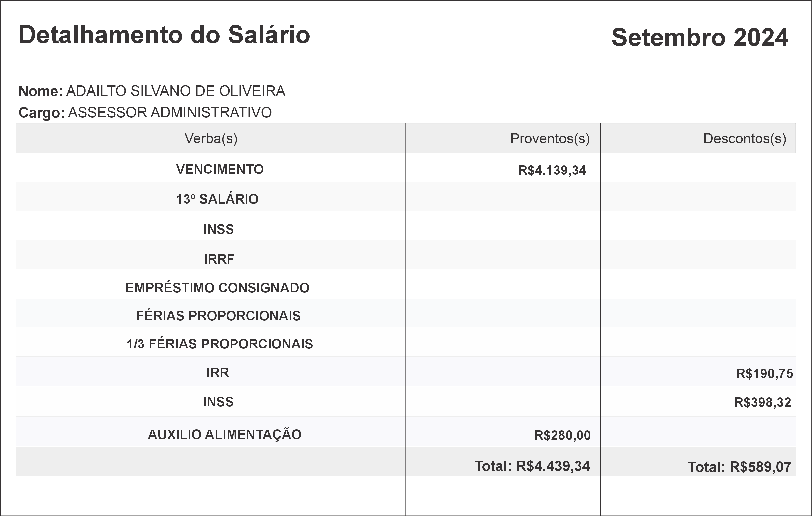
Task: Select the EMPRÉSTIMO CONSIGNADO row label
Action: pyautogui.click(x=218, y=288)
